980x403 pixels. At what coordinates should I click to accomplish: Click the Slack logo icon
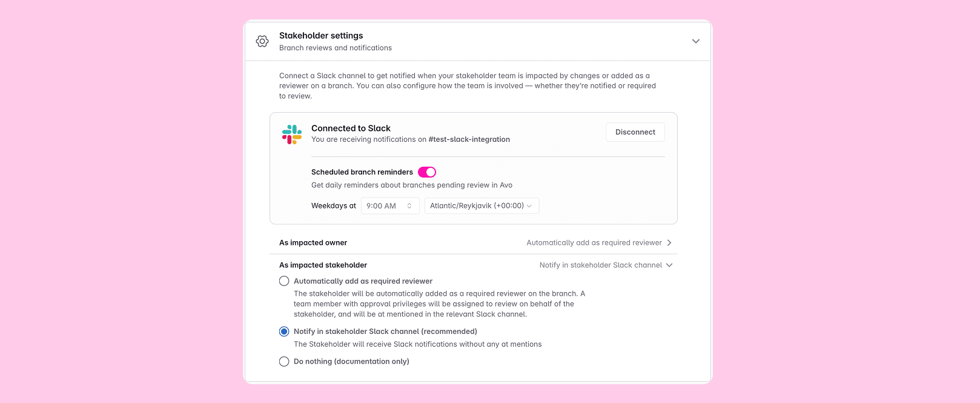[x=292, y=133]
